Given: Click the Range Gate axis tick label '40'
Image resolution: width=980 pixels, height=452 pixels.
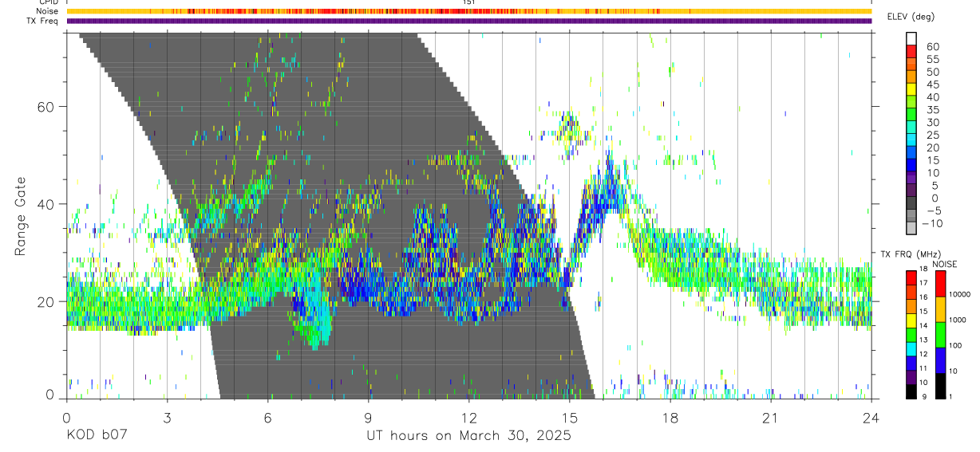Looking at the screenshot, I should point(47,204).
